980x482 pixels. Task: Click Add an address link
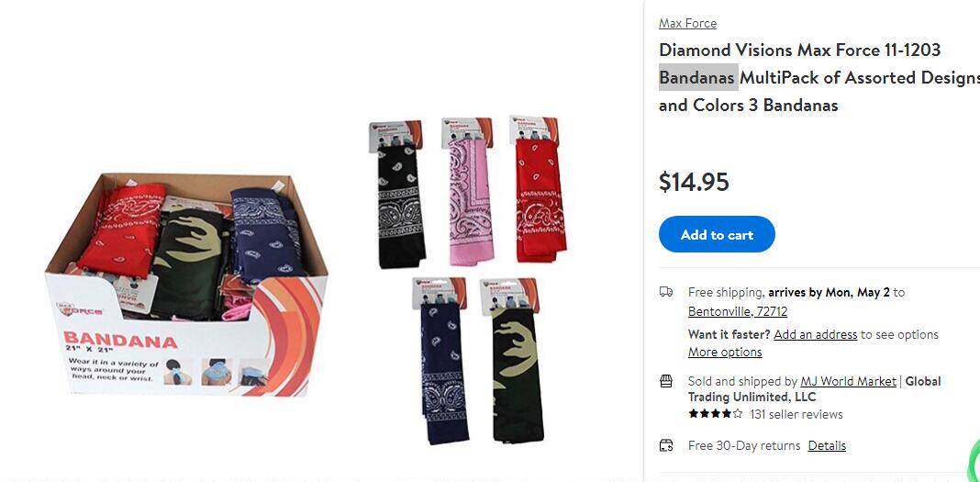(x=815, y=334)
